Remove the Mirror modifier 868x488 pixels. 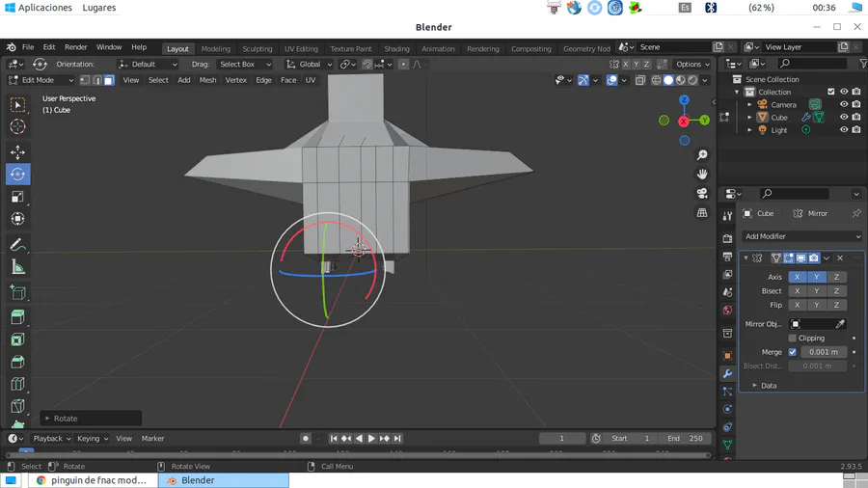click(x=840, y=258)
